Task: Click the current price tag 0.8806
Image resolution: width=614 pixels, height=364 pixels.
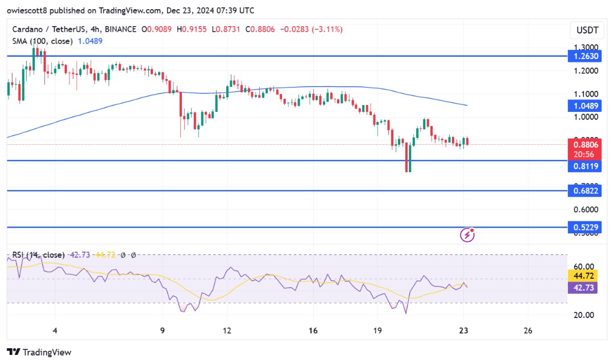Action: click(x=586, y=145)
